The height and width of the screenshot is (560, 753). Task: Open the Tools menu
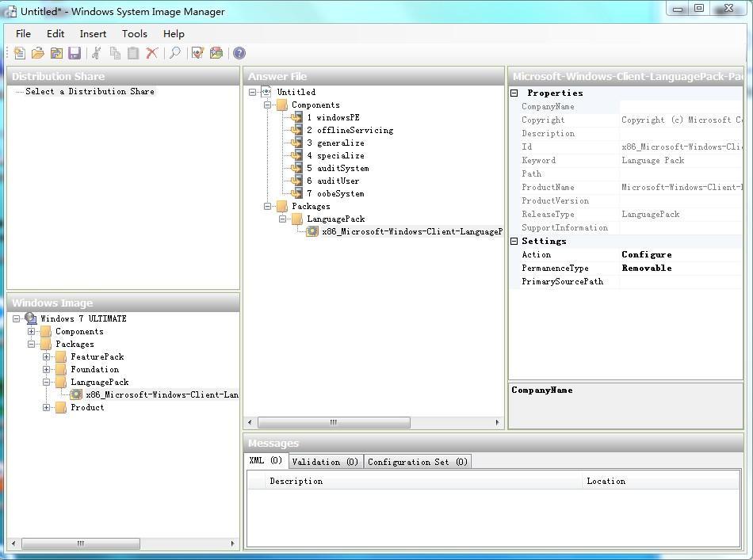[x=135, y=33]
